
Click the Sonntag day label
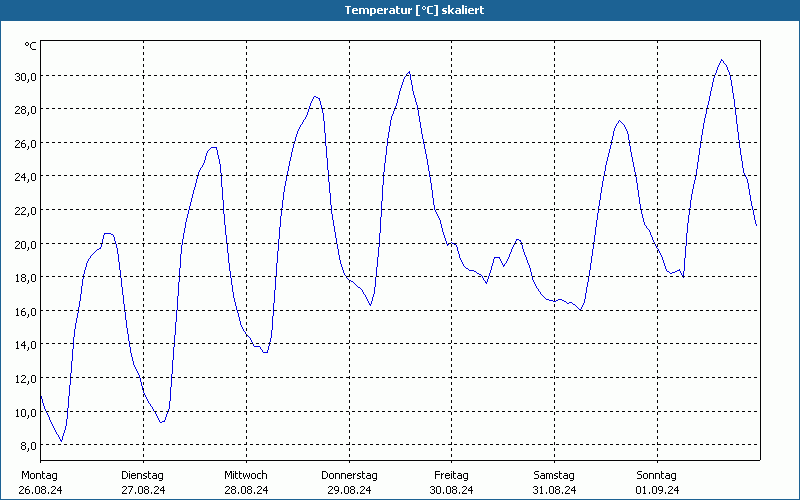(x=656, y=476)
